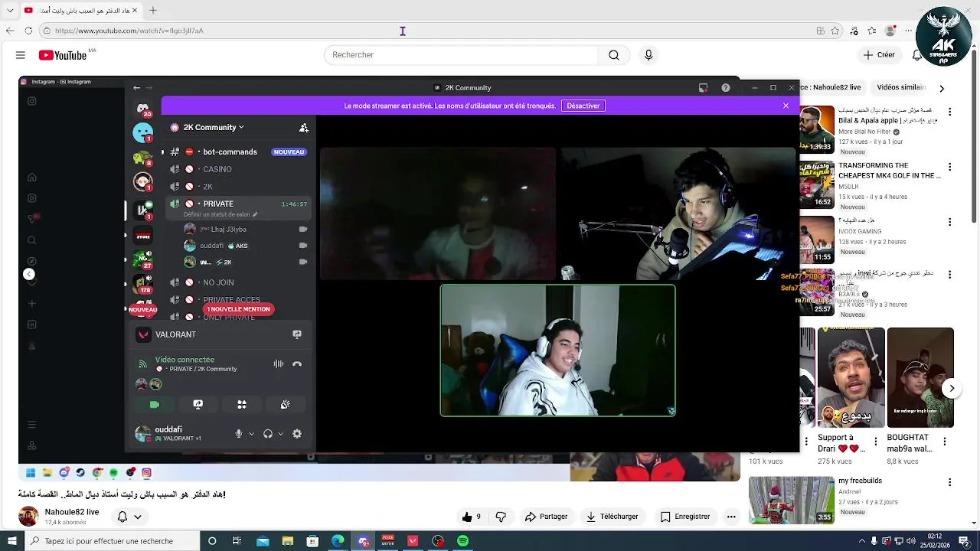Screen dimensions: 980x551
Task: Open the Windows Start menu
Action: [11, 541]
